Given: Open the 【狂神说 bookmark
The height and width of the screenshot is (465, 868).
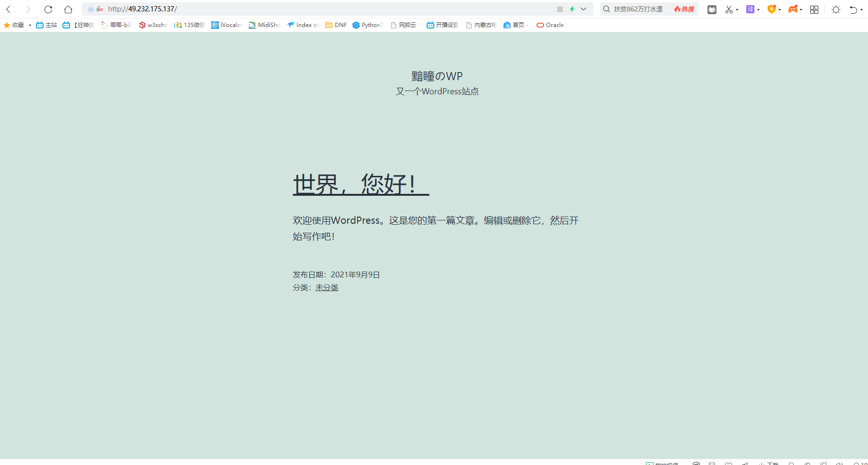Looking at the screenshot, I should 79,25.
